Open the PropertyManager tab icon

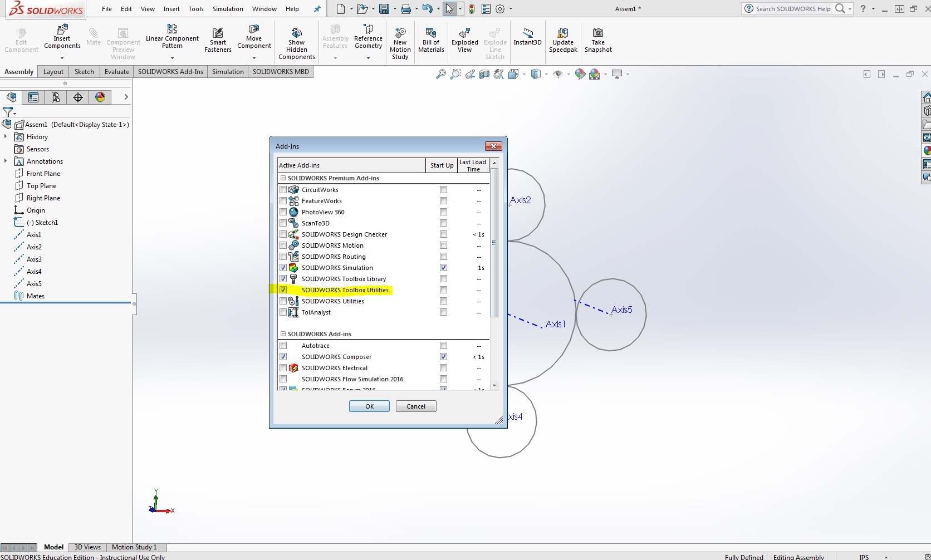tap(33, 97)
